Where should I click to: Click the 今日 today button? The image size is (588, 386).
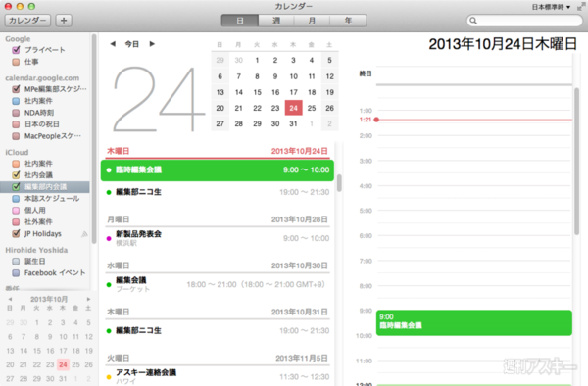pos(132,44)
